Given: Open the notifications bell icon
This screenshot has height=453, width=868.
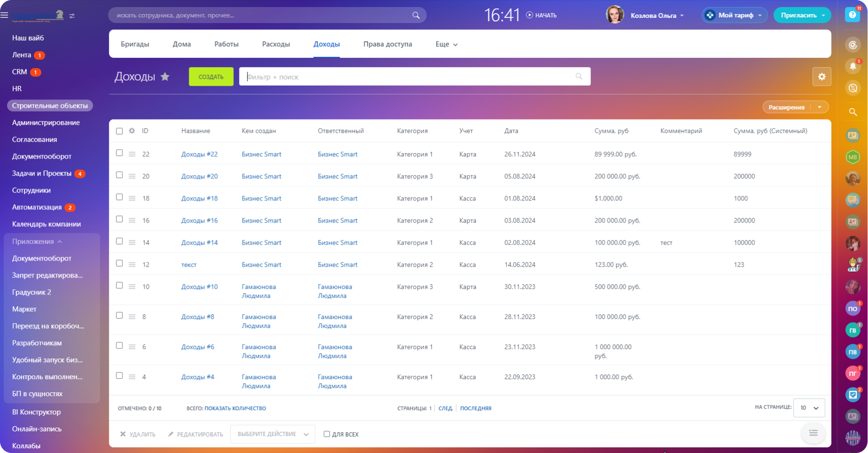Looking at the screenshot, I should pyautogui.click(x=853, y=66).
